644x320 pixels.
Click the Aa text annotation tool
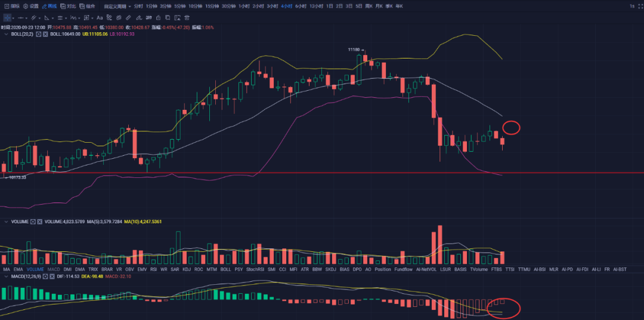[x=100, y=18]
